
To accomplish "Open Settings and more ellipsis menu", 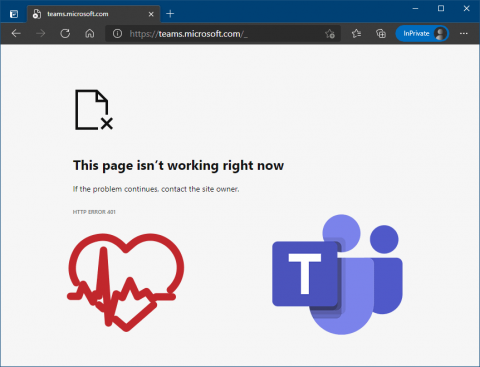I will [464, 33].
